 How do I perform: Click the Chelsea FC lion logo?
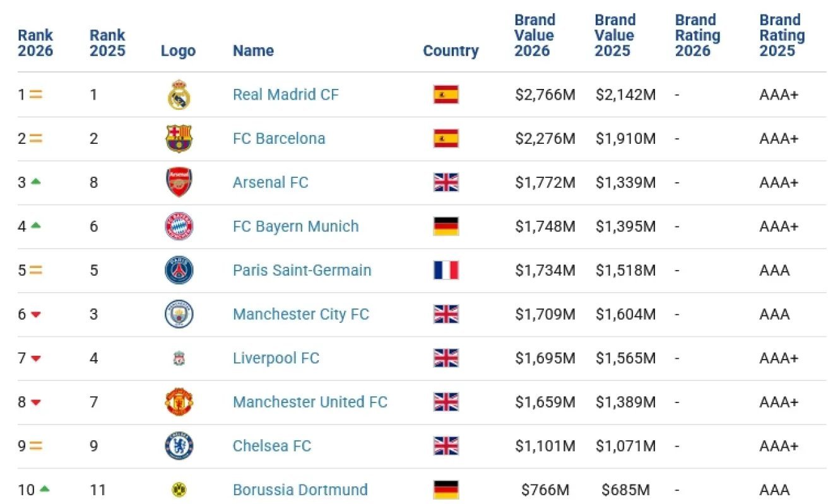tap(179, 446)
